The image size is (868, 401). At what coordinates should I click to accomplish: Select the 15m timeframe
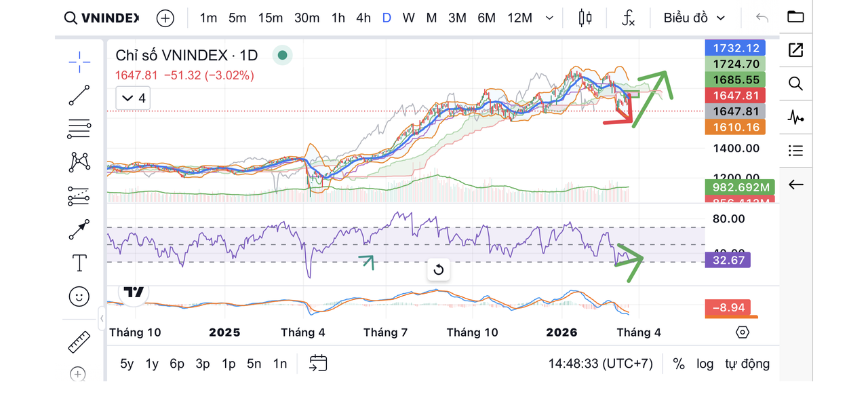[270, 18]
